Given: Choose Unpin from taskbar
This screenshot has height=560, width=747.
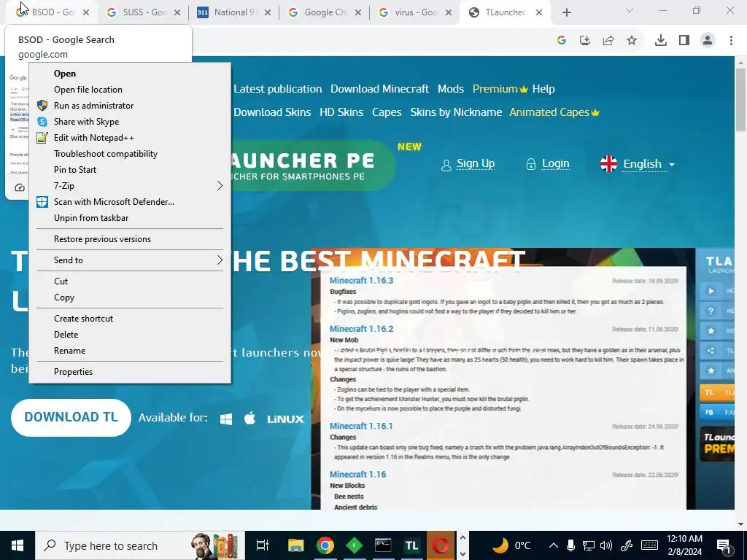Looking at the screenshot, I should pyautogui.click(x=91, y=218).
